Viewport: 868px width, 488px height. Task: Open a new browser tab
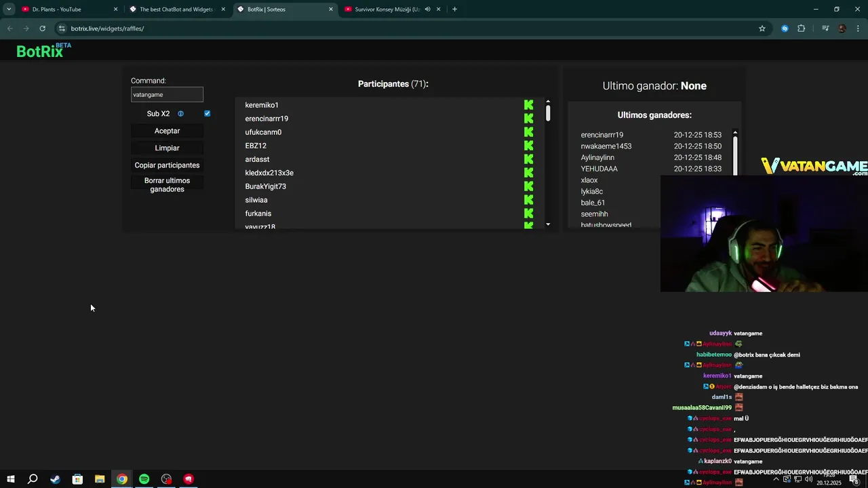tap(454, 9)
